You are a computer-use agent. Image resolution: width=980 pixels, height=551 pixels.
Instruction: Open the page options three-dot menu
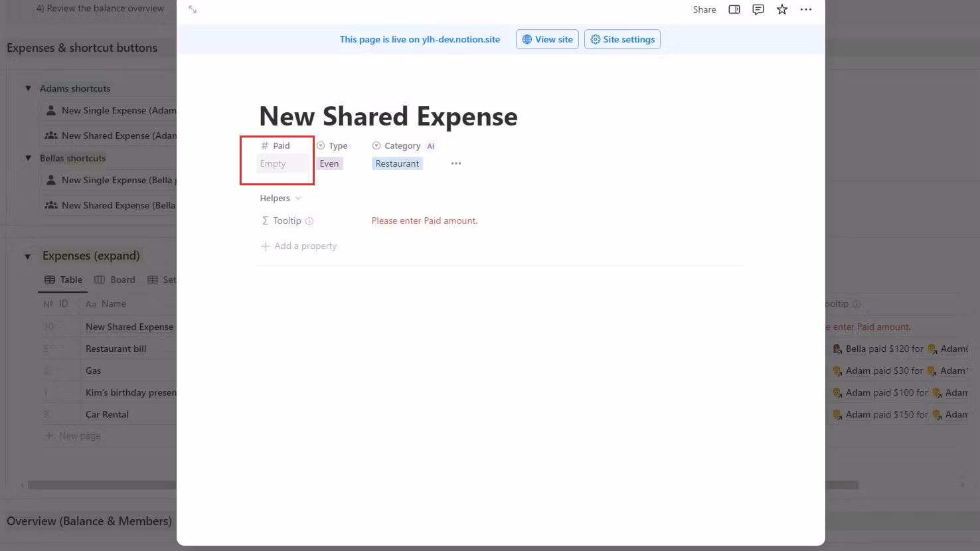coord(805,9)
